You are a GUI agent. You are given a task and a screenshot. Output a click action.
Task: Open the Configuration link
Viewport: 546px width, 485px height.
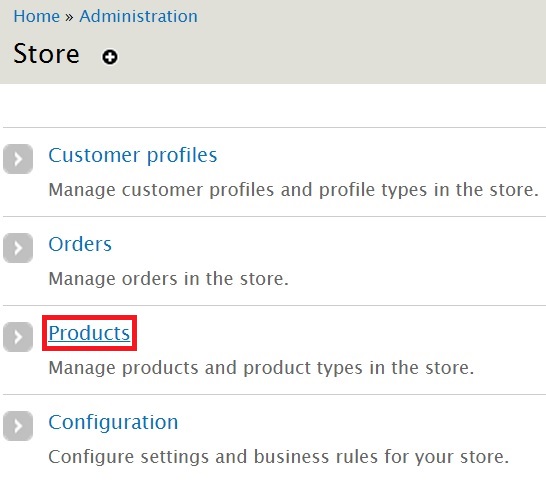click(113, 422)
